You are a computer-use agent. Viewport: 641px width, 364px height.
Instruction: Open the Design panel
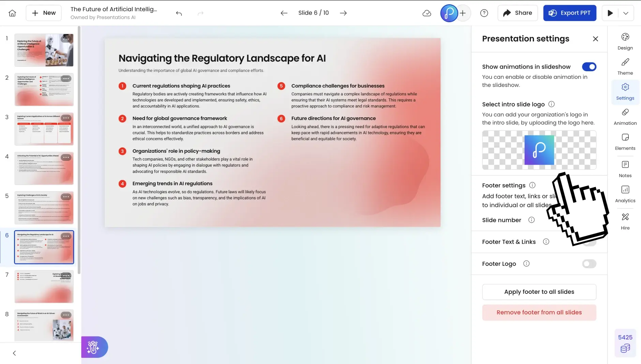point(625,42)
